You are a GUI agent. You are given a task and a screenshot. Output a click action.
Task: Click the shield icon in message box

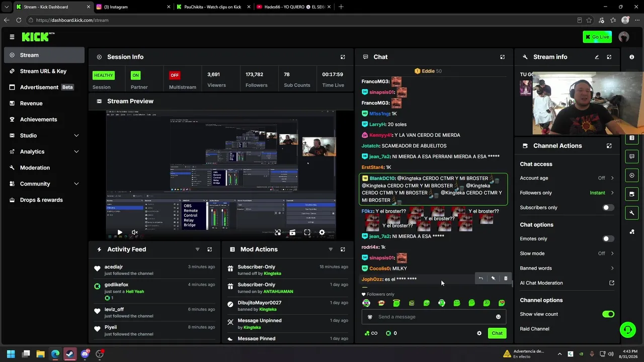click(x=370, y=317)
